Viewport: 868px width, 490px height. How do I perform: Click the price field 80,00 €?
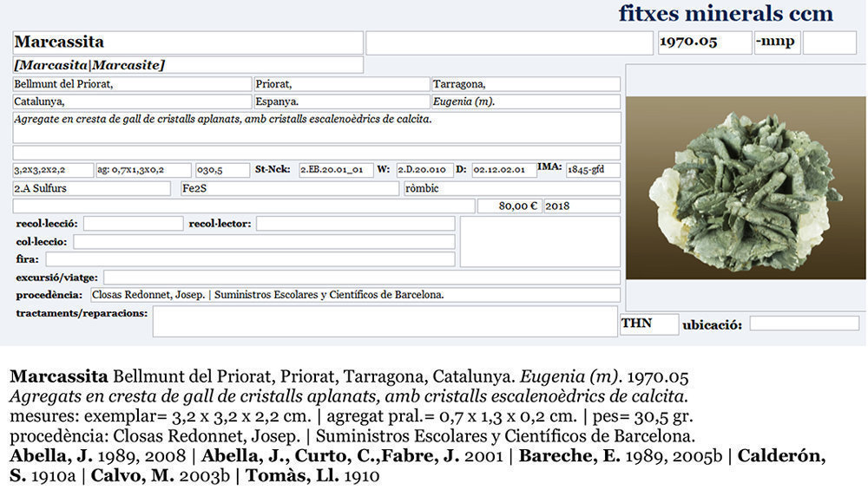point(510,206)
